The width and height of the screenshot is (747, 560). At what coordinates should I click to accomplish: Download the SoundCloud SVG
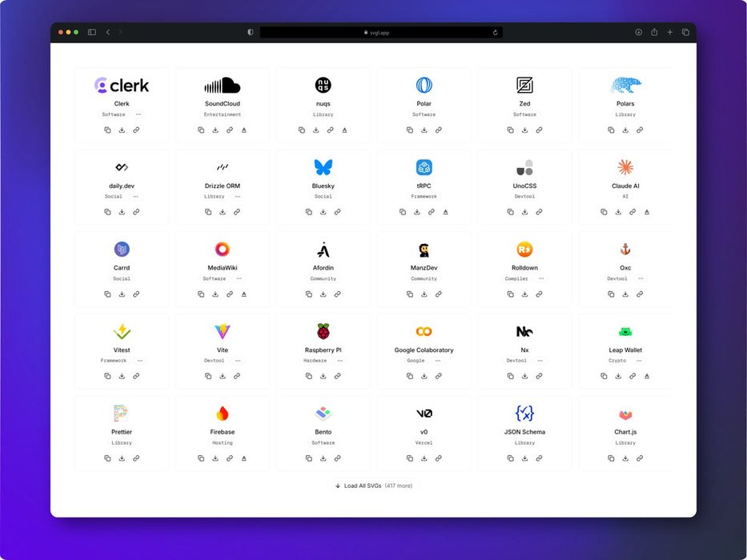215,130
